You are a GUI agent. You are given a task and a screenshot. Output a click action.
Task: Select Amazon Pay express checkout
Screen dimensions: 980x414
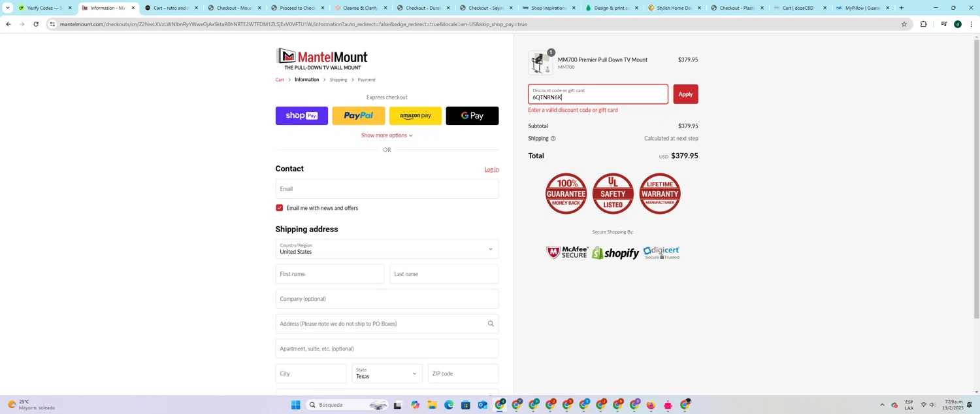pyautogui.click(x=416, y=116)
